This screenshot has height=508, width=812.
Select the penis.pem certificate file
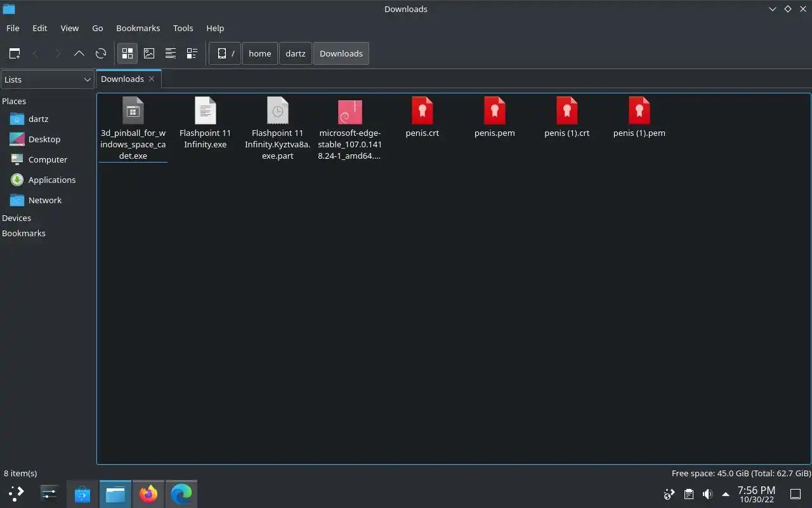coord(495,118)
